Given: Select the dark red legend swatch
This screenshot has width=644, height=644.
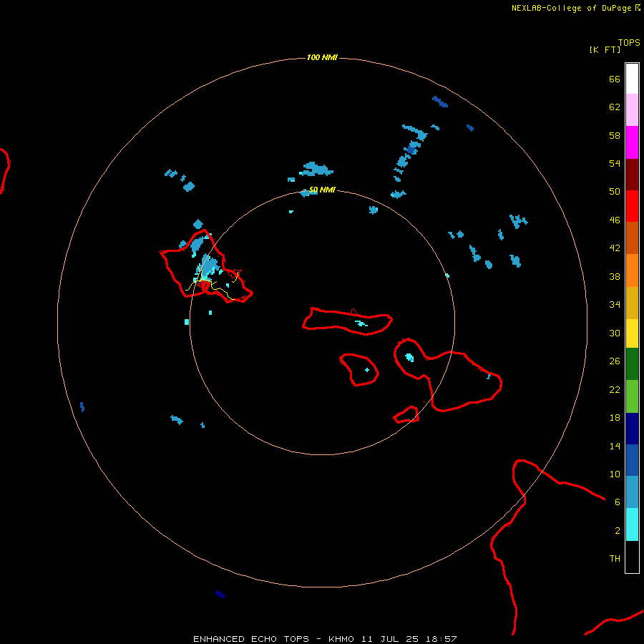Looking at the screenshot, I should coord(632,174).
